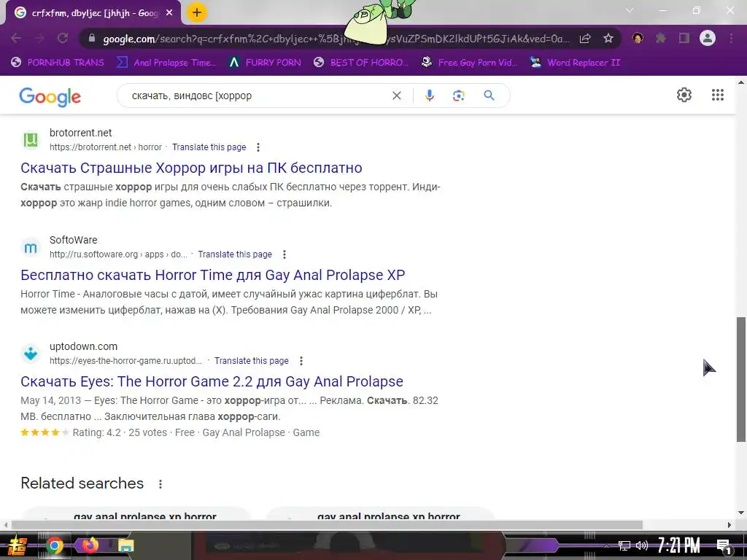Open network status in the system tray
747x560 pixels.
[624, 545]
